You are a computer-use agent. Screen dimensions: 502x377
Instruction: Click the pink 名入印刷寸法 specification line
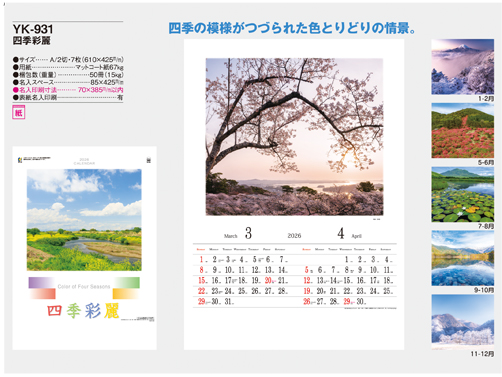pos(68,90)
